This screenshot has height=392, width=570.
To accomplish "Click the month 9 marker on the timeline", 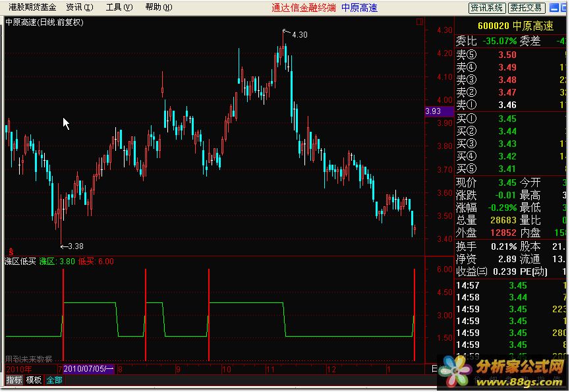I will coord(178,370).
